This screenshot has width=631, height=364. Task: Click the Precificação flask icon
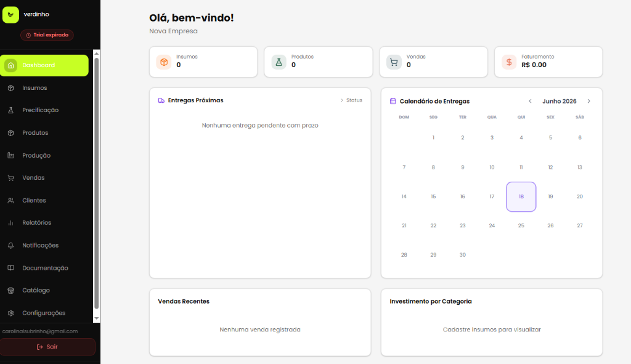tap(11, 110)
